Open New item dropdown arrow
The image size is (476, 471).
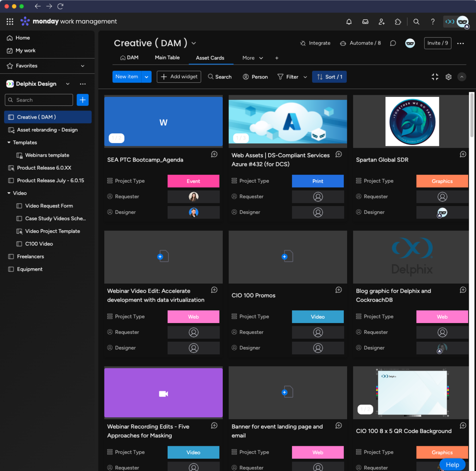click(147, 77)
